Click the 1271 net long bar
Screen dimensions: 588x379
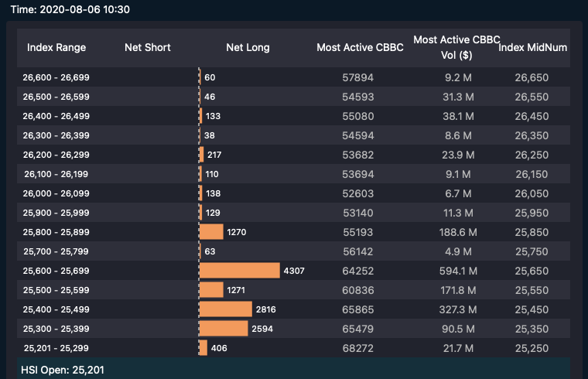[x=211, y=290]
